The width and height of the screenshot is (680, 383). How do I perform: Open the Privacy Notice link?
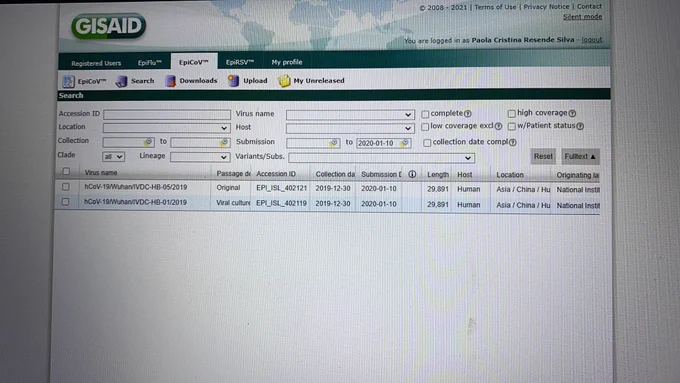tap(546, 7)
